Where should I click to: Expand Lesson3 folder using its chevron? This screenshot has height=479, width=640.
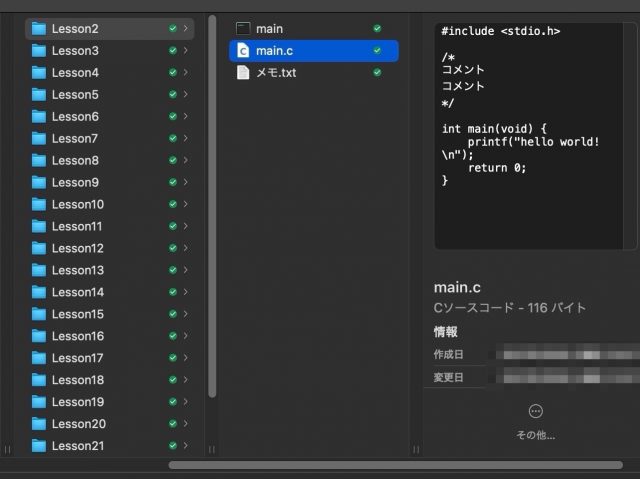coord(186,51)
